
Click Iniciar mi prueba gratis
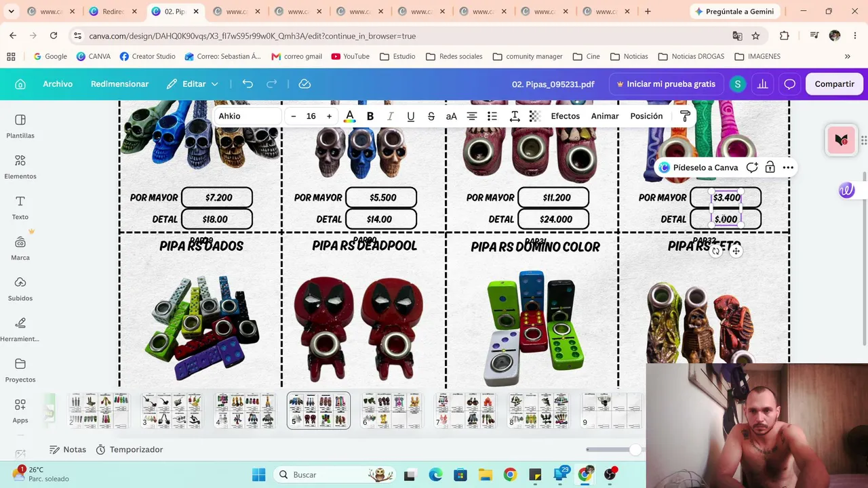(x=665, y=84)
